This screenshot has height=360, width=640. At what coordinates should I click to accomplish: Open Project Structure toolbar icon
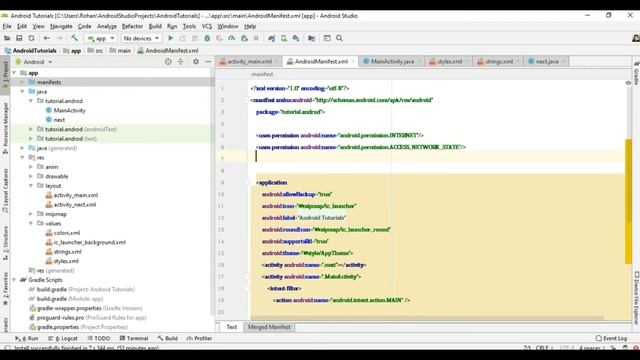(x=311, y=38)
